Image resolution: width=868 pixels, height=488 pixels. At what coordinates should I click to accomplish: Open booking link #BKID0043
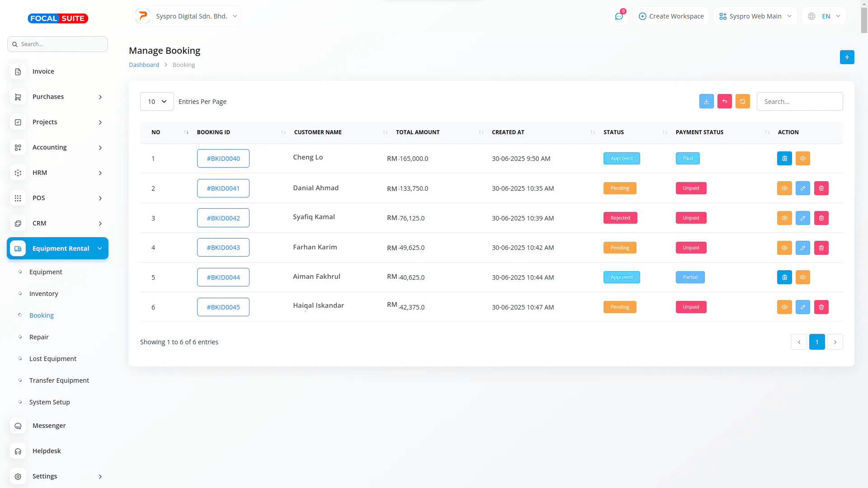coord(223,248)
